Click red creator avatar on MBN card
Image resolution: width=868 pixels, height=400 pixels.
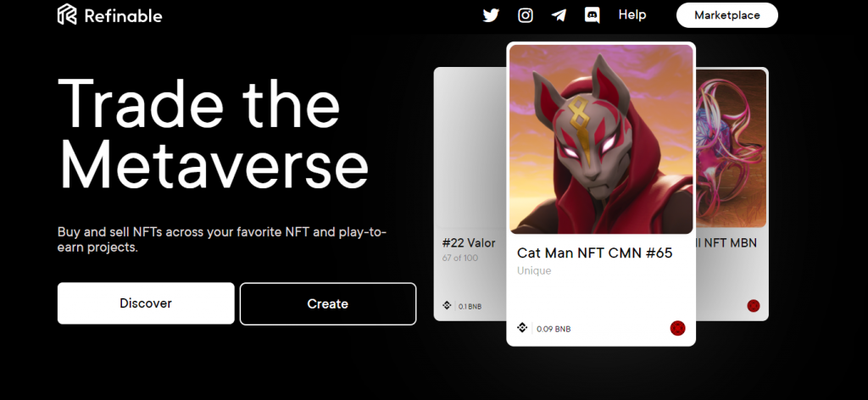[754, 305]
